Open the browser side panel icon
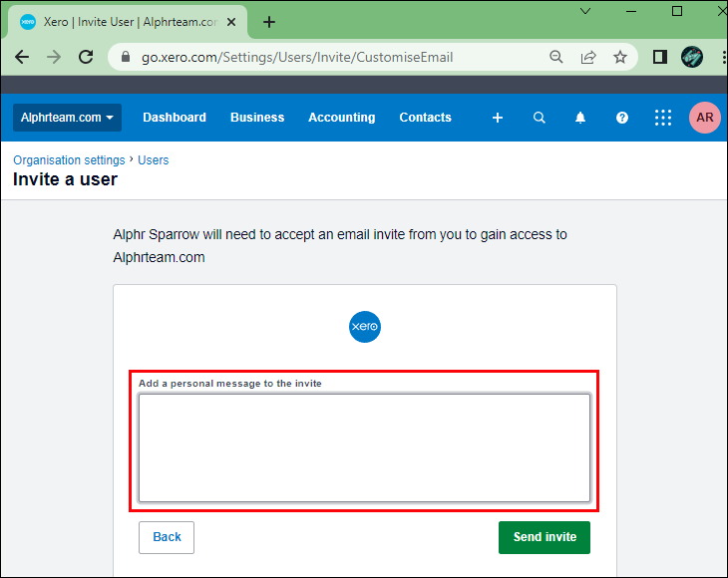The width and height of the screenshot is (728, 578). [x=660, y=57]
